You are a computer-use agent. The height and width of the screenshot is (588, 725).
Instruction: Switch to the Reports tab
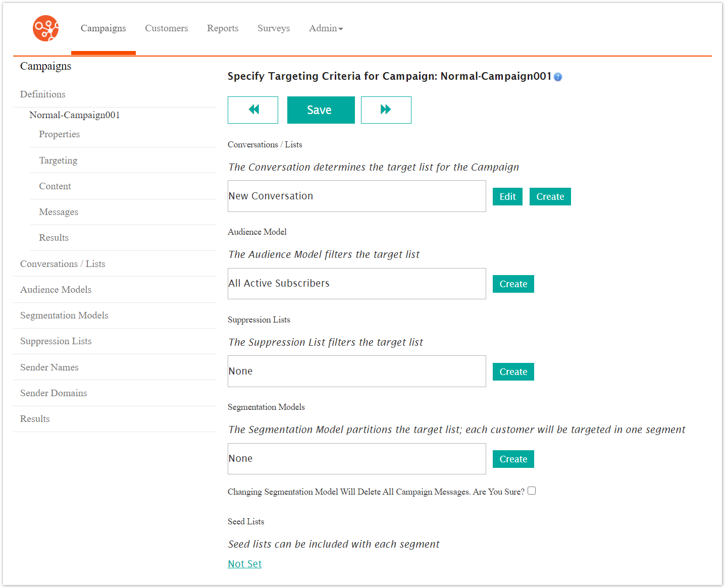pos(223,28)
